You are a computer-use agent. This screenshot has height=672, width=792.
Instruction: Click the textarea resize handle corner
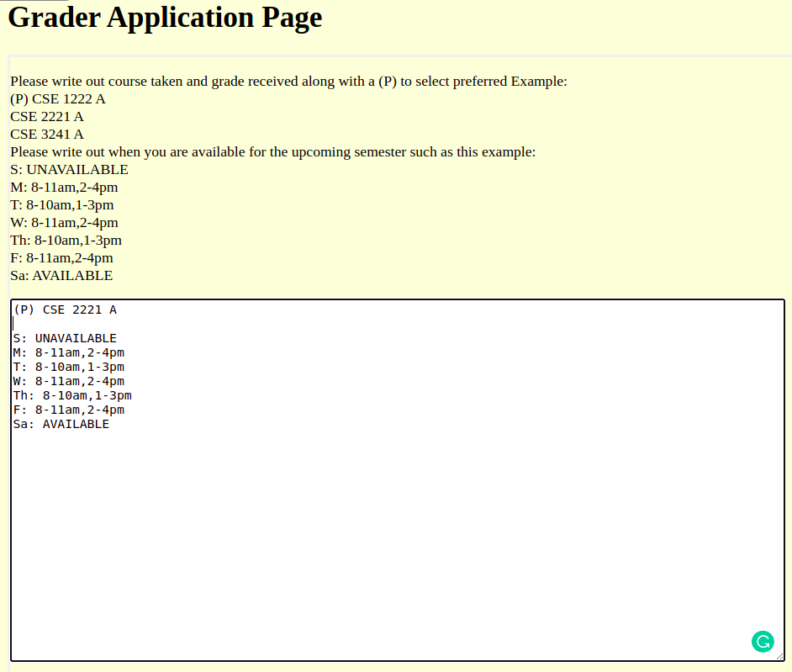(780, 656)
